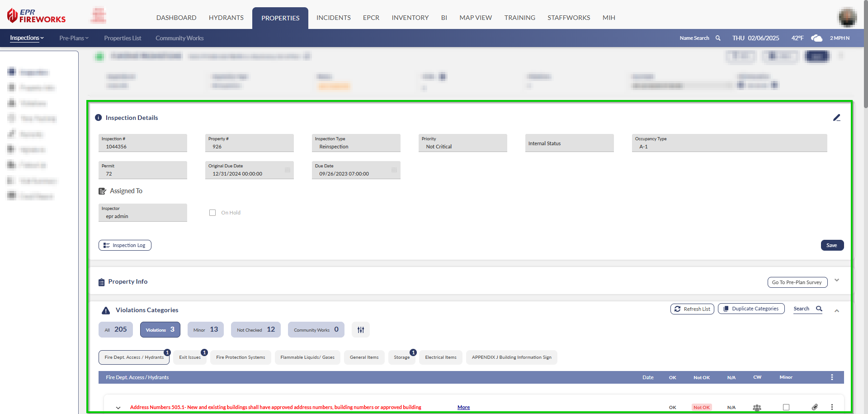Image resolution: width=868 pixels, height=414 pixels.
Task: Click the paperclip attachment icon
Action: coord(814,407)
